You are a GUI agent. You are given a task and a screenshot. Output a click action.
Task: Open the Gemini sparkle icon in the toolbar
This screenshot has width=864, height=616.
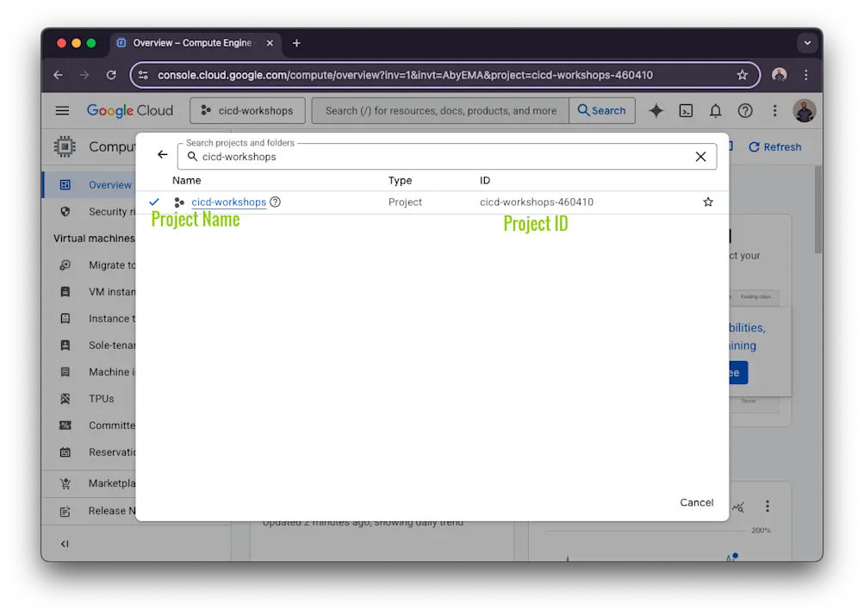[656, 110]
